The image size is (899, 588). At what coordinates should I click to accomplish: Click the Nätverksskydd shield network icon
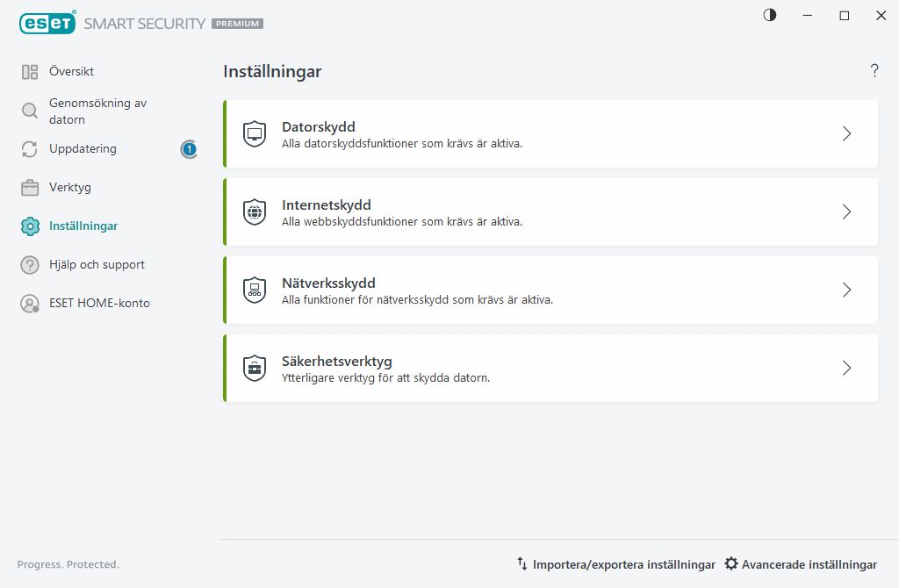(255, 290)
